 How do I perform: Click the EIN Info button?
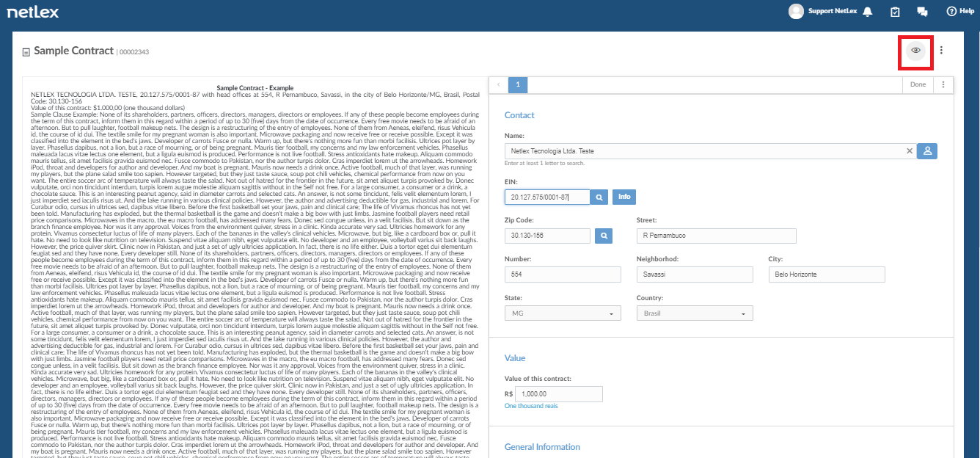point(624,197)
